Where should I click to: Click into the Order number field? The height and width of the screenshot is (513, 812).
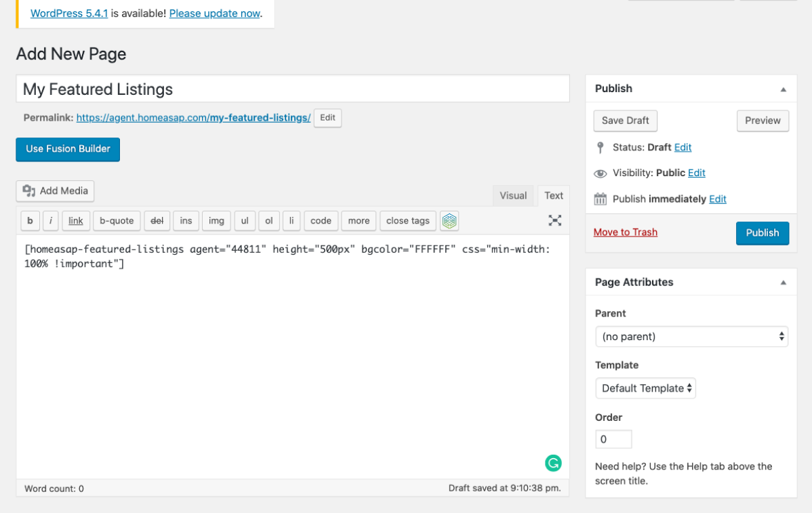pyautogui.click(x=613, y=440)
